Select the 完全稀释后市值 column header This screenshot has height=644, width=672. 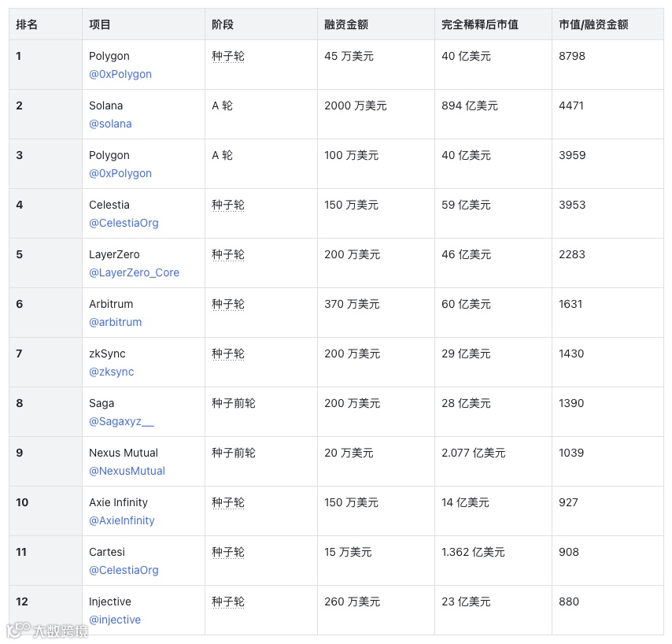tap(480, 24)
